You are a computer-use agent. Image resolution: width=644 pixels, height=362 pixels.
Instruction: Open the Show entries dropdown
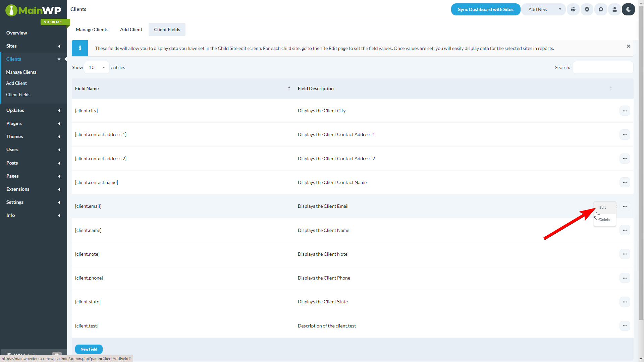click(97, 67)
